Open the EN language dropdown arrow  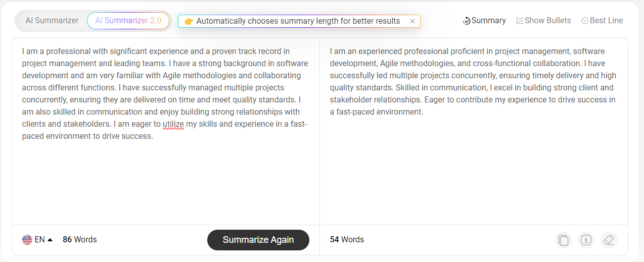tap(50, 240)
